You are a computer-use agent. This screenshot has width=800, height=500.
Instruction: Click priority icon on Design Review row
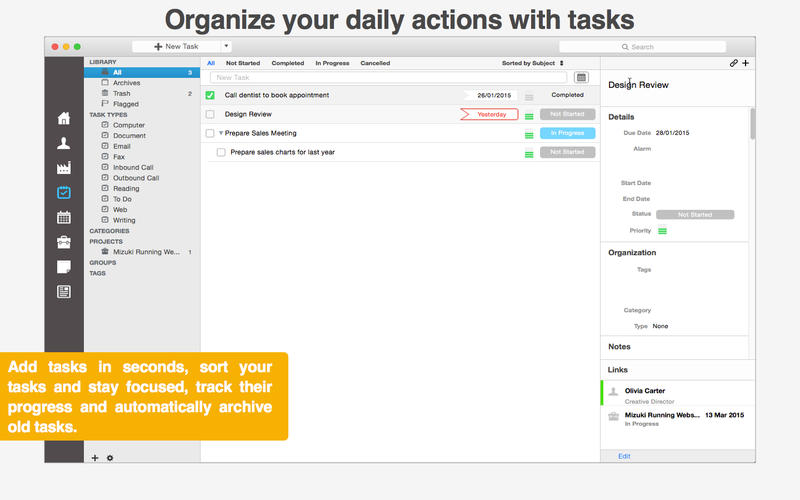click(x=529, y=116)
